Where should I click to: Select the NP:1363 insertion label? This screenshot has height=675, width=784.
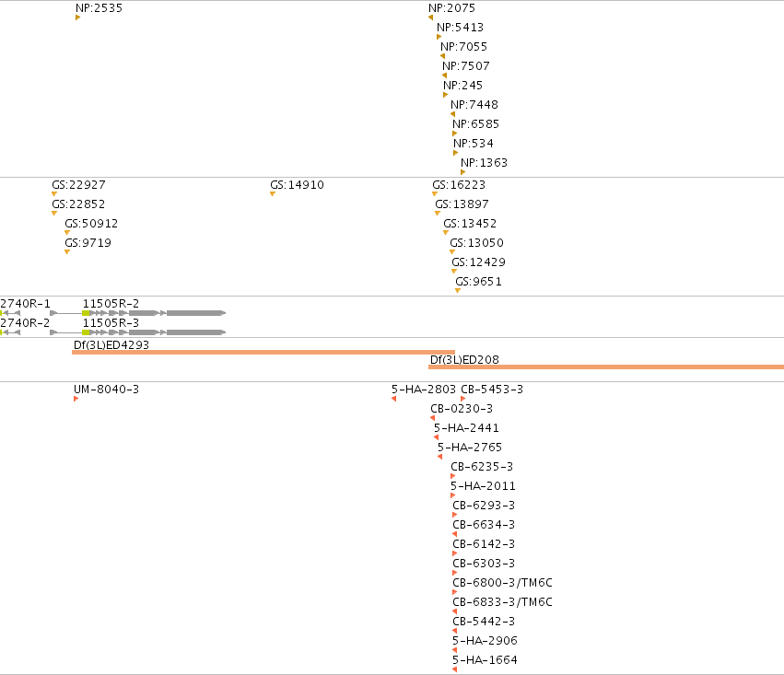pyautogui.click(x=484, y=163)
